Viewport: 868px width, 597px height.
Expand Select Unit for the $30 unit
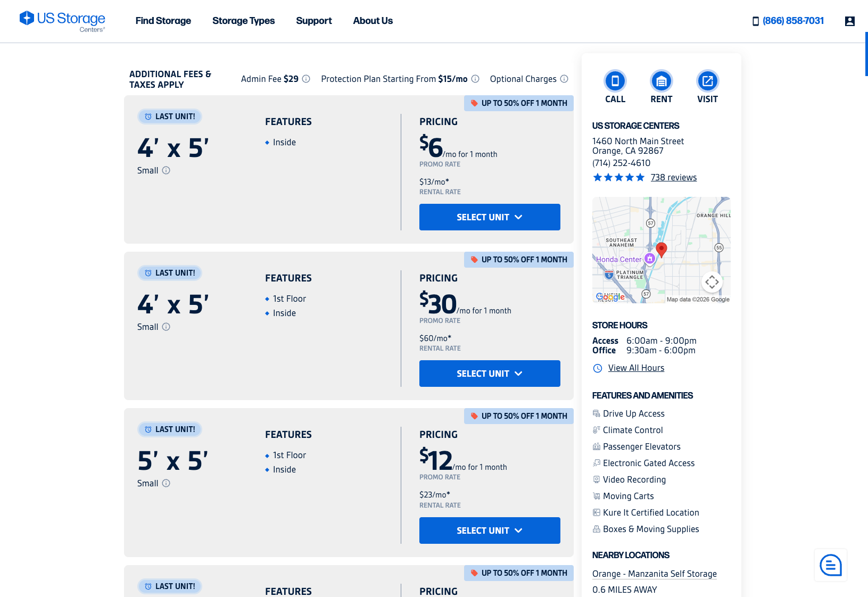coord(489,374)
